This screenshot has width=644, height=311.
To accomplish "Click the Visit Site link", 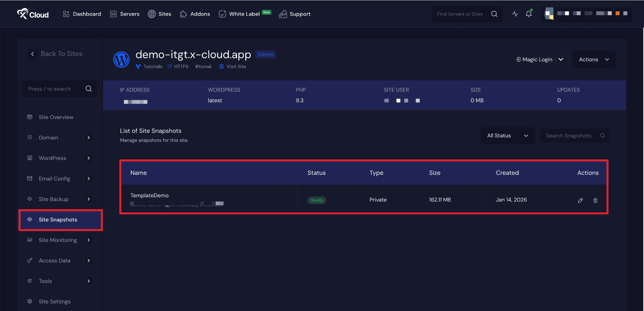I will point(236,66).
